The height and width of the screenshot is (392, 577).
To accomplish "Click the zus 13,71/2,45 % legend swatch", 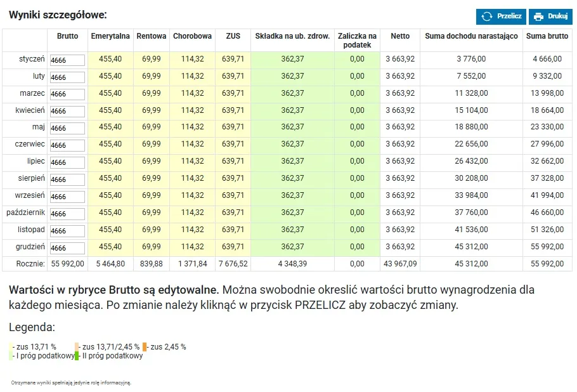I will tap(77, 347).
